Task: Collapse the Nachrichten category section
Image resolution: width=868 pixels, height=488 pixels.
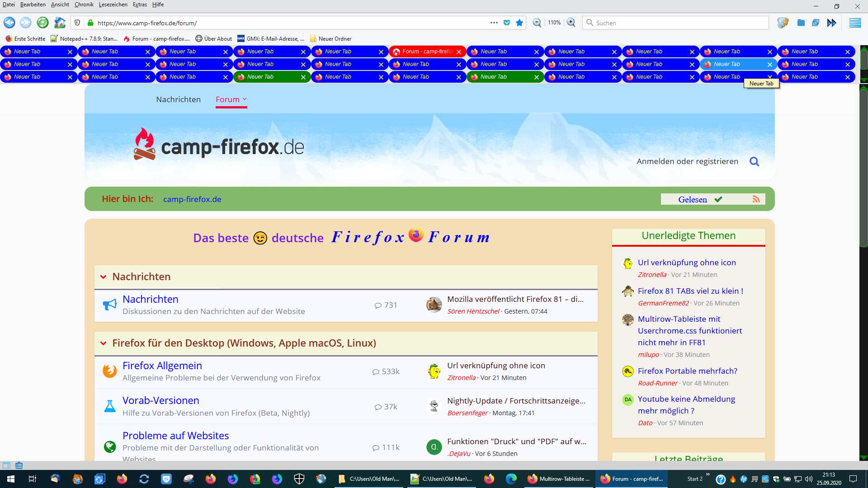Action: (x=104, y=277)
